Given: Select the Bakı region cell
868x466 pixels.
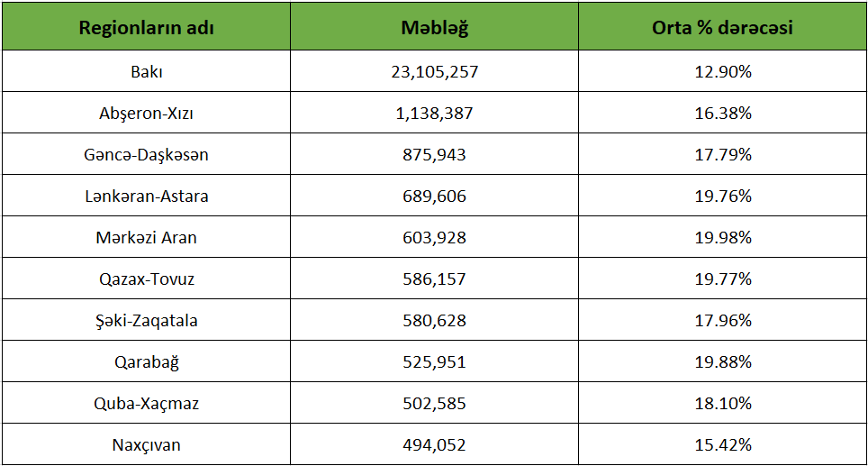Looking at the screenshot, I should pyautogui.click(x=146, y=72).
